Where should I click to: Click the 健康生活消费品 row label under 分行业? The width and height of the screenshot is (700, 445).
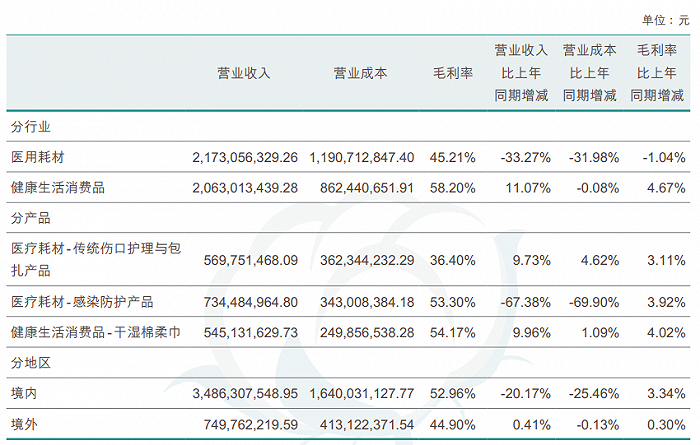[58, 187]
